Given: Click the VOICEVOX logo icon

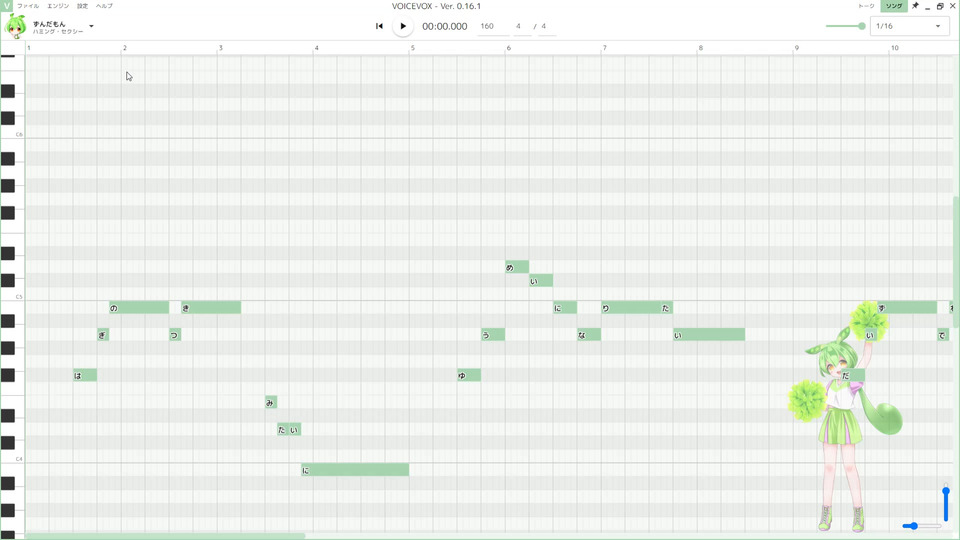Looking at the screenshot, I should (6, 6).
